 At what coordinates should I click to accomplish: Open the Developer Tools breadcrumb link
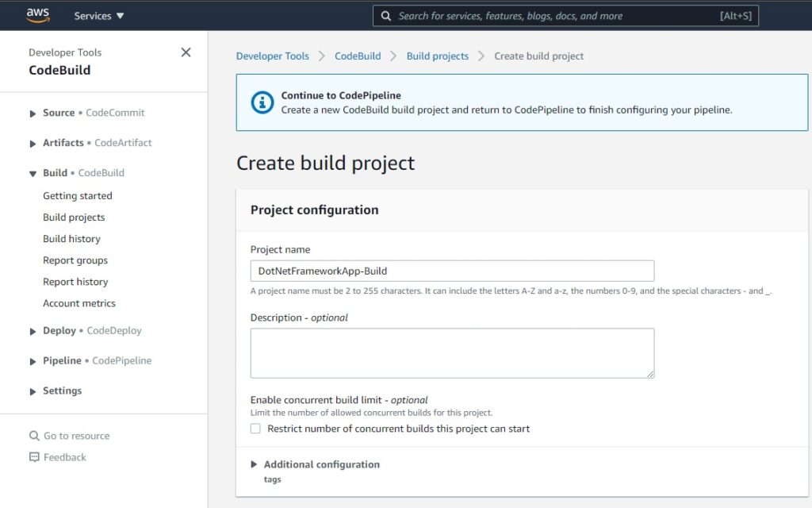point(272,56)
